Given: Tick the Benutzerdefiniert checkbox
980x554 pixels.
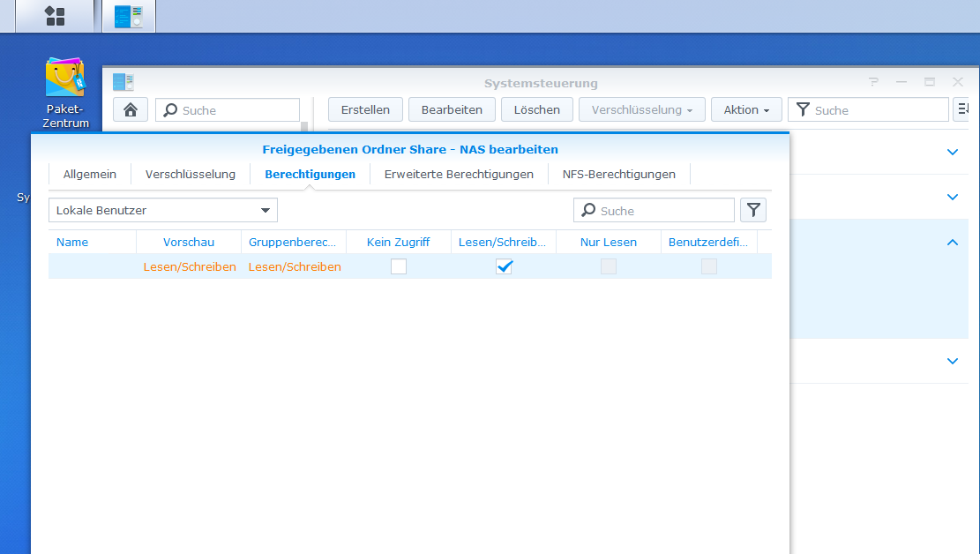Looking at the screenshot, I should [708, 266].
